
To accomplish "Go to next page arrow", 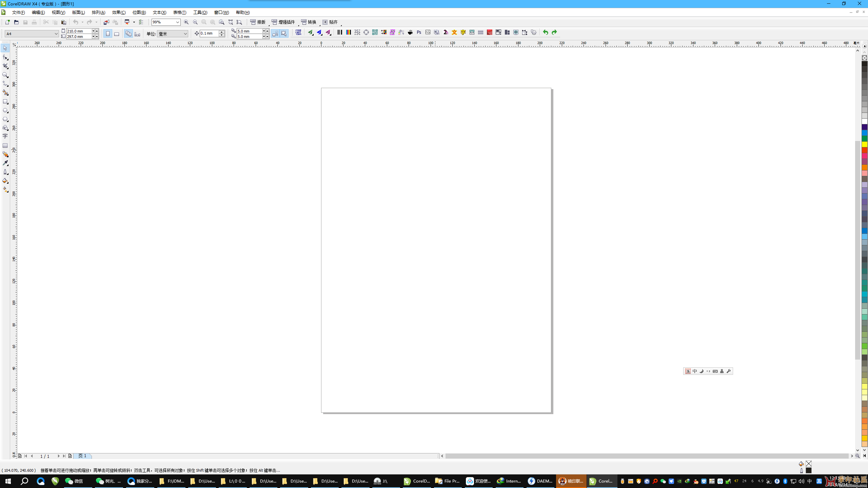I will point(59,456).
